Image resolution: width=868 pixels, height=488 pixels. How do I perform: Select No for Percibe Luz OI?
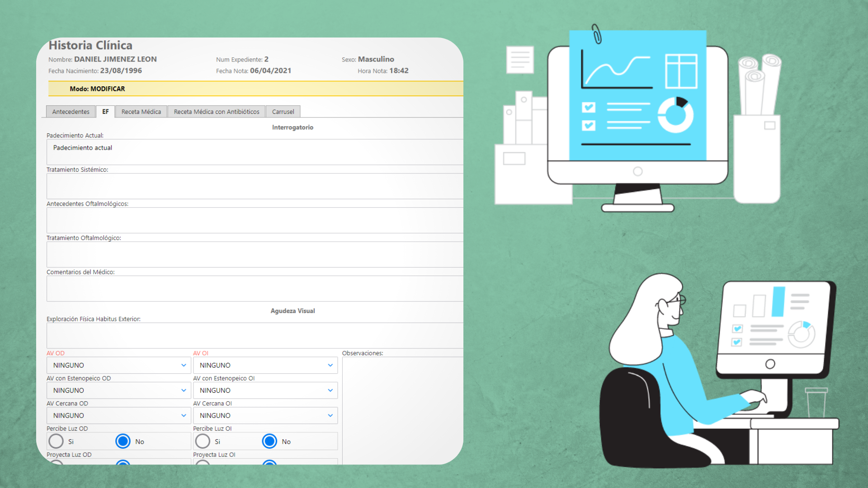coord(269,441)
